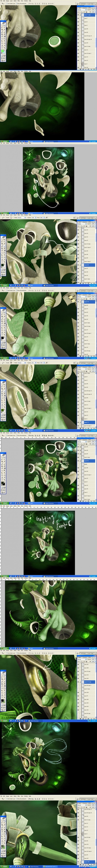97x868 pixels.
Task: Switch to the Layers tab in the topmost screenshot's panel
Action: tap(80, 8)
